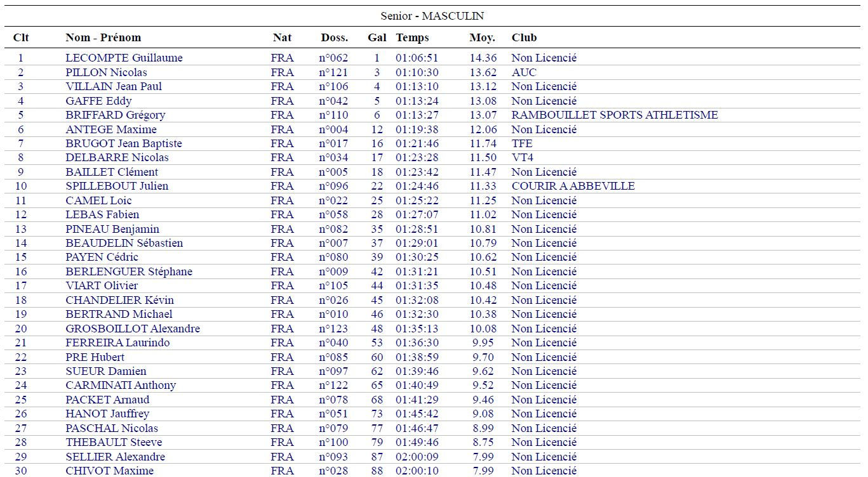The height and width of the screenshot is (477, 868).
Task: Click the 'Moy.' column header
Action: click(483, 37)
